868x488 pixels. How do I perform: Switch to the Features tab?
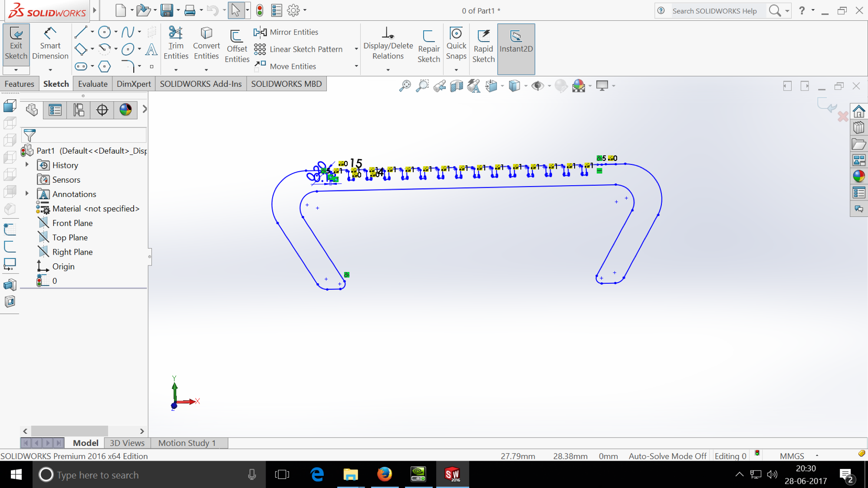[19, 84]
